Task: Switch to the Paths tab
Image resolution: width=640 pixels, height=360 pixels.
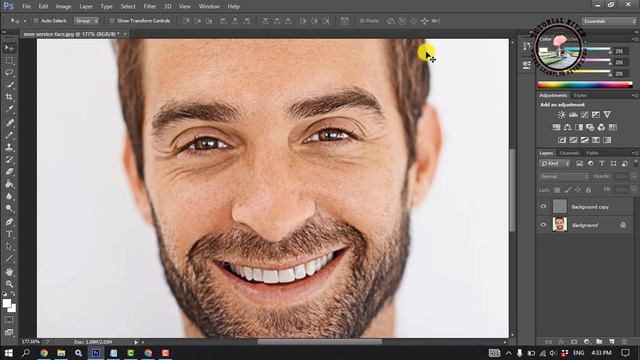Action: tap(592, 153)
